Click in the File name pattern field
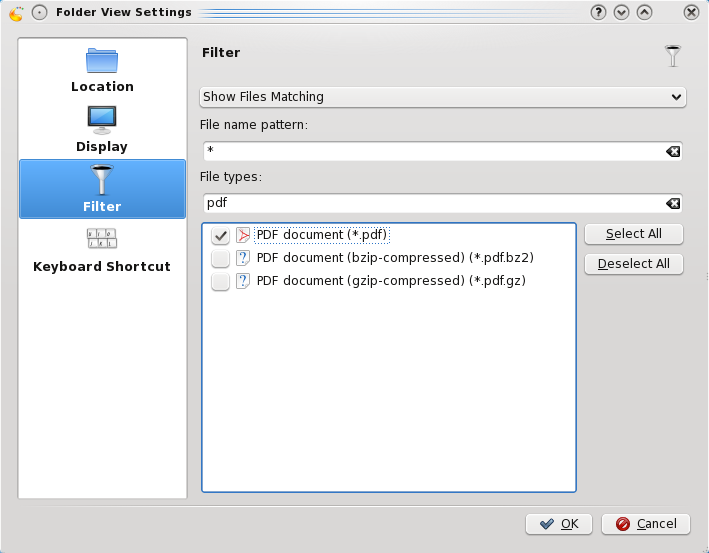709x553 pixels. tap(430, 151)
